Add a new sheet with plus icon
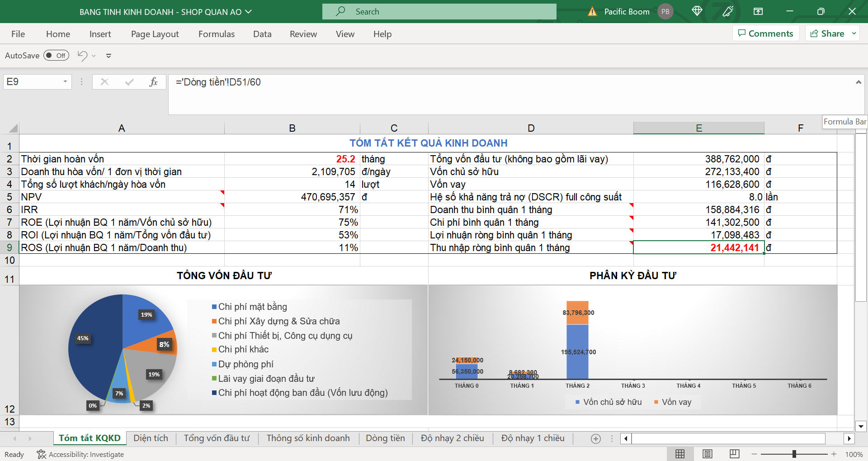Viewport: 868px width, 461px height. point(596,438)
